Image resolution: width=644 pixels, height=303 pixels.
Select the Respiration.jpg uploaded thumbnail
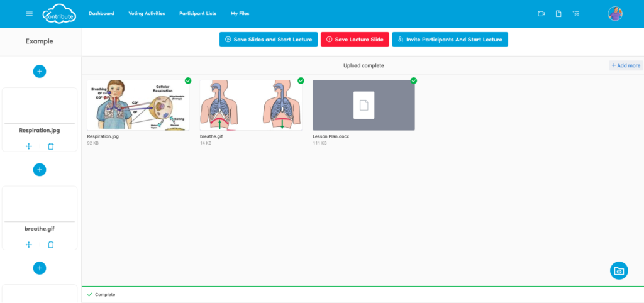[x=138, y=105]
